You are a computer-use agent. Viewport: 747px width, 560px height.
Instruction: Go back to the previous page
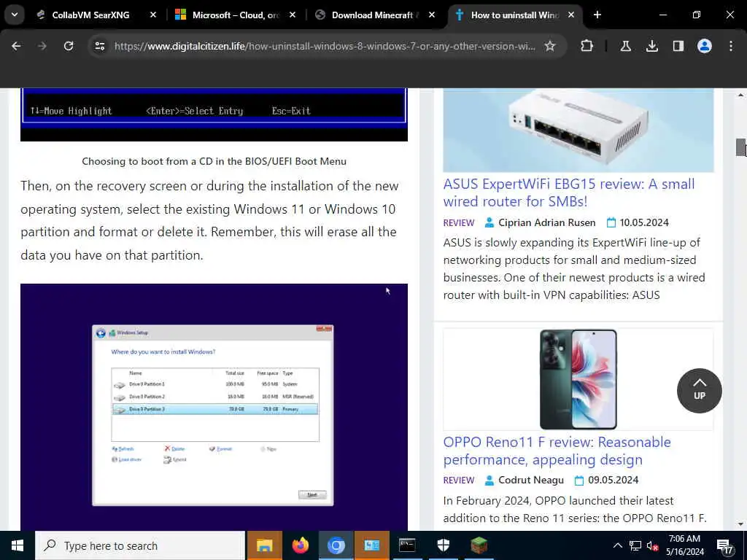16,46
